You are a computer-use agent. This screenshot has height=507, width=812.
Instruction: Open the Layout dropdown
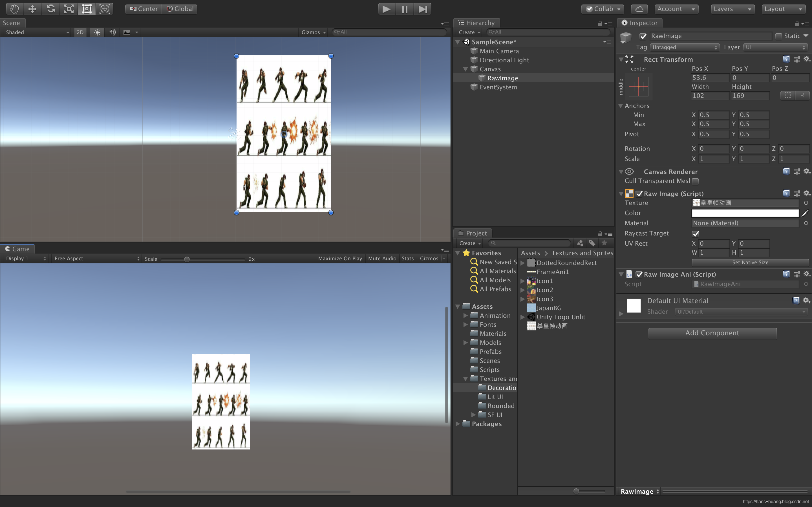784,9
